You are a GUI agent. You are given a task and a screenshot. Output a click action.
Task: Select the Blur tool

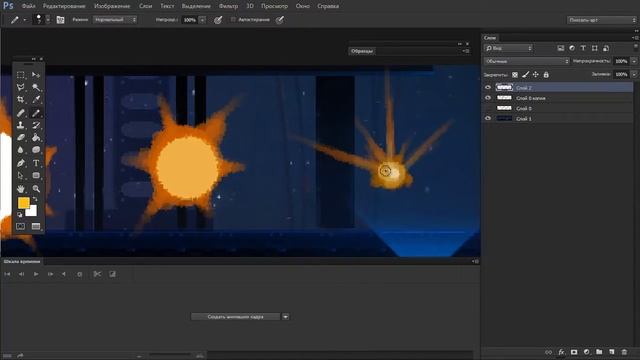(20, 150)
